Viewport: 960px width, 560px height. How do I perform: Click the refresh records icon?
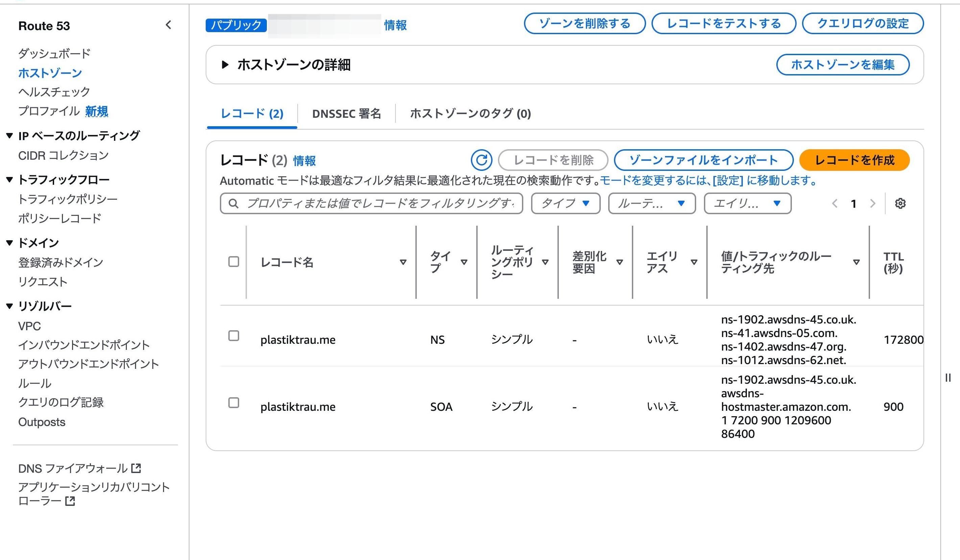point(481,160)
